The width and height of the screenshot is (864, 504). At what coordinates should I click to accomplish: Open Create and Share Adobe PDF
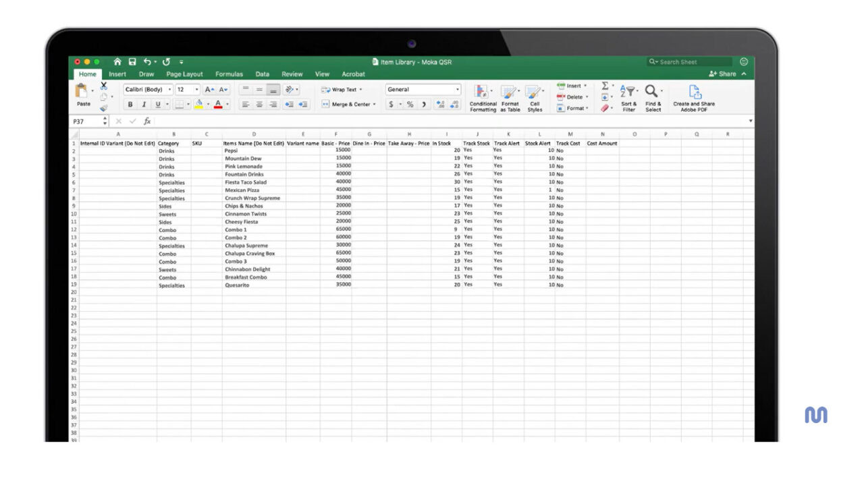694,98
